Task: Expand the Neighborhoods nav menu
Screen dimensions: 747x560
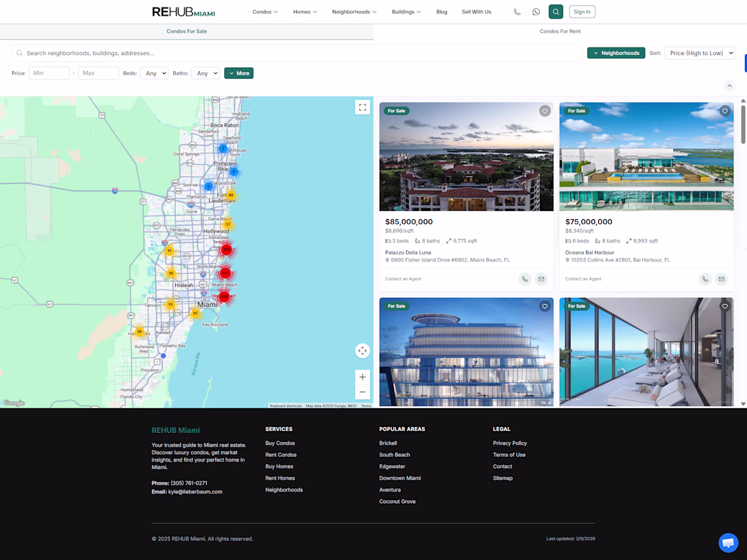Action: (x=354, y=12)
